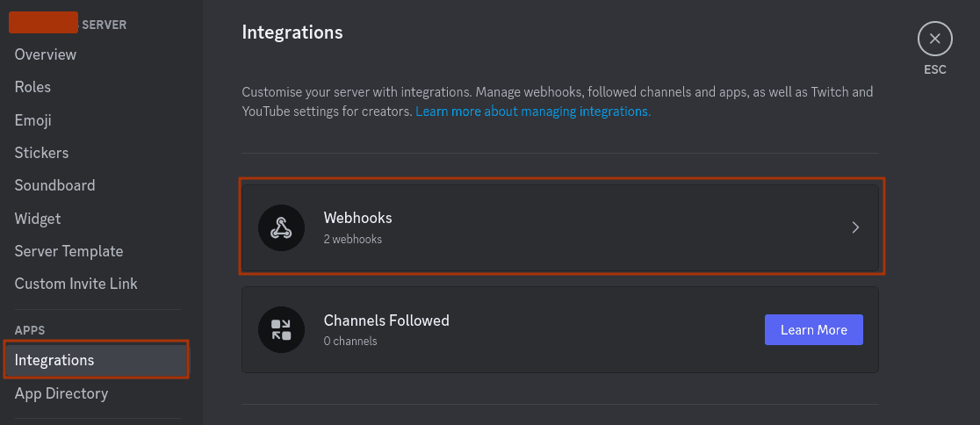Screen dimensions: 980x425
Task: Follow the managing integrations help link
Action: tap(532, 112)
